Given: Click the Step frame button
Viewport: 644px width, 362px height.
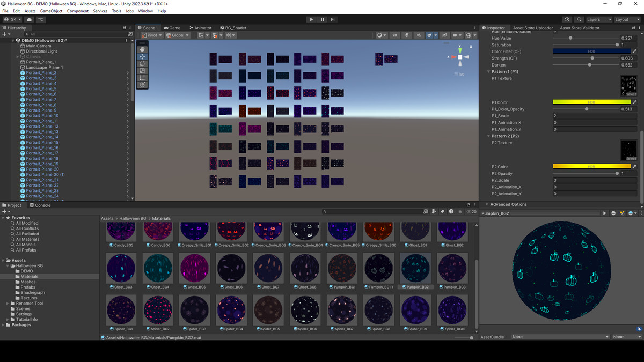Looking at the screenshot, I should 333,19.
